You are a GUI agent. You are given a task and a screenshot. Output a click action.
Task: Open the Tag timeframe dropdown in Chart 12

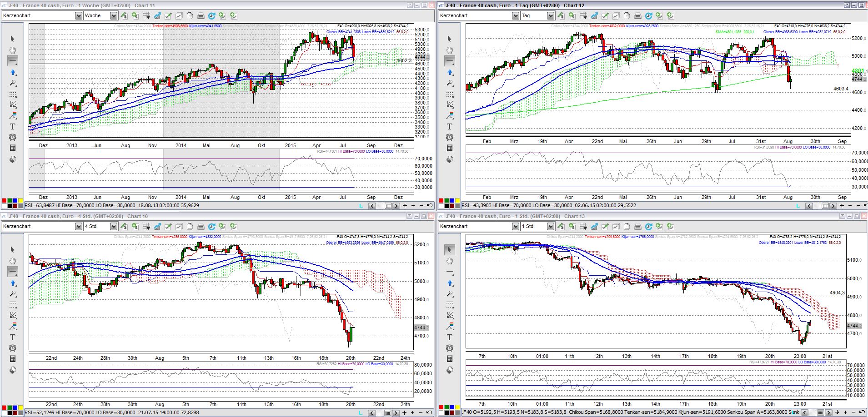click(x=550, y=16)
